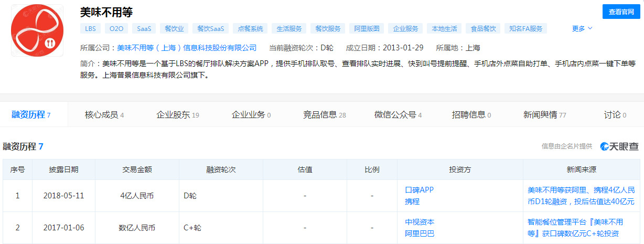Screen dimensions: 644x244
Task: Open the 本地生活 tag
Action: tap(445, 28)
